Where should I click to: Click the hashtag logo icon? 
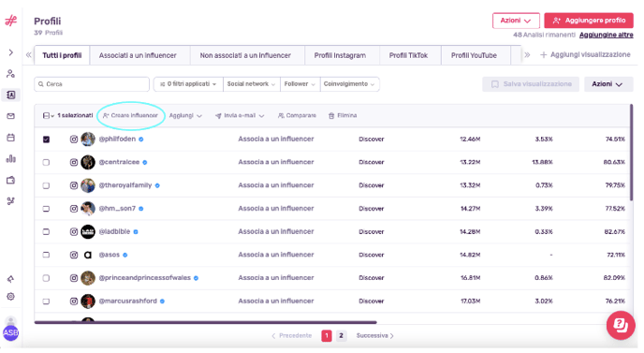pyautogui.click(x=11, y=21)
